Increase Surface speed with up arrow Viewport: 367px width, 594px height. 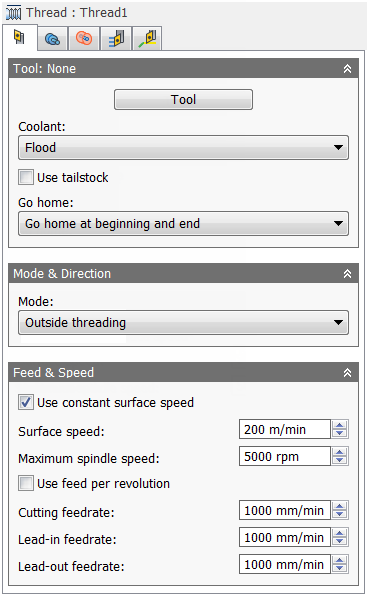(340, 425)
